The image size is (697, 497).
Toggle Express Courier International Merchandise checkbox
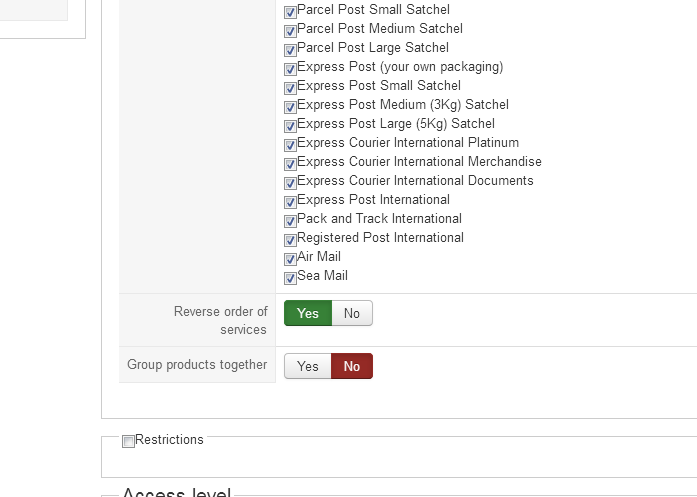pyautogui.click(x=290, y=164)
